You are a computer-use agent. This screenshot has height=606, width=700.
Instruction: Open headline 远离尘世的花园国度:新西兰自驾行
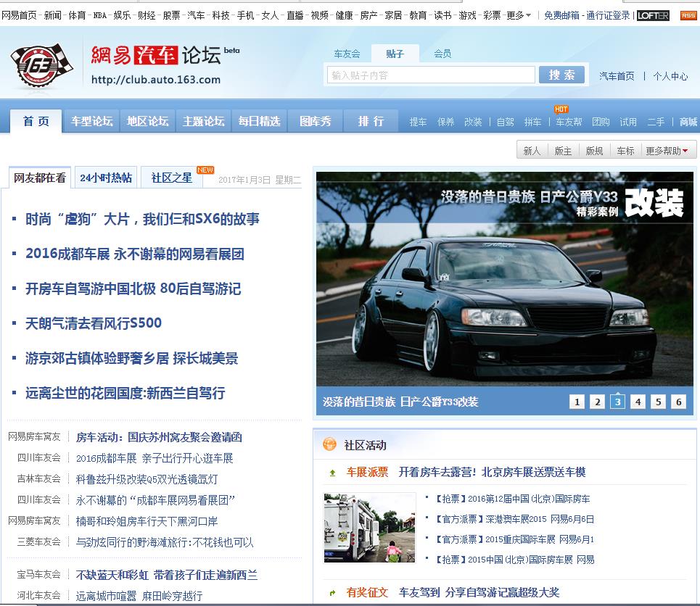tap(125, 393)
